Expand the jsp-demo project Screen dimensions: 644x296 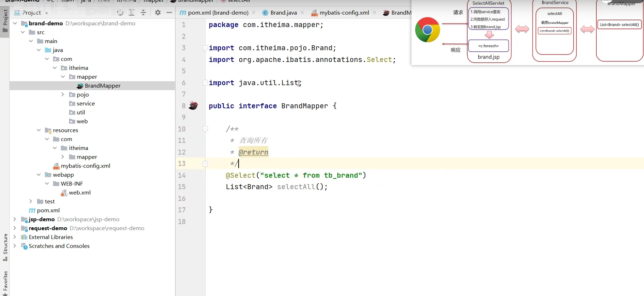click(x=15, y=219)
